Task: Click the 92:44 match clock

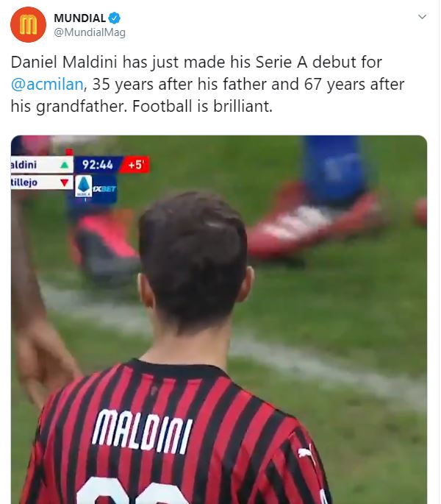Action: click(97, 165)
